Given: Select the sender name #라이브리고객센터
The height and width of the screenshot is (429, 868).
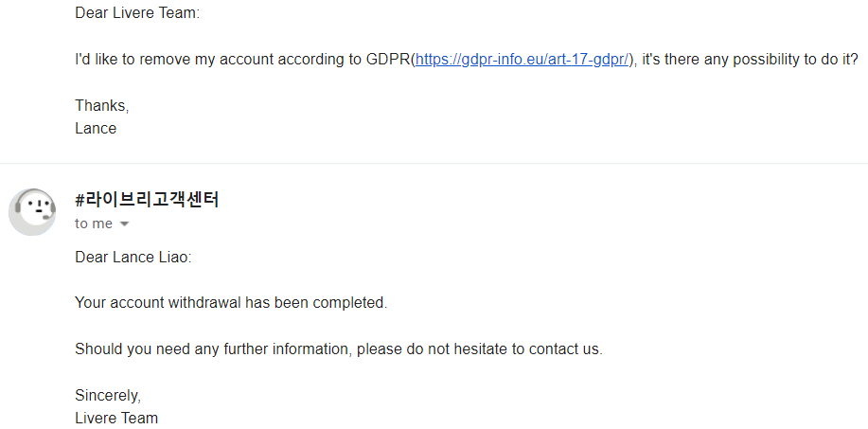Looking at the screenshot, I should tap(147, 199).
